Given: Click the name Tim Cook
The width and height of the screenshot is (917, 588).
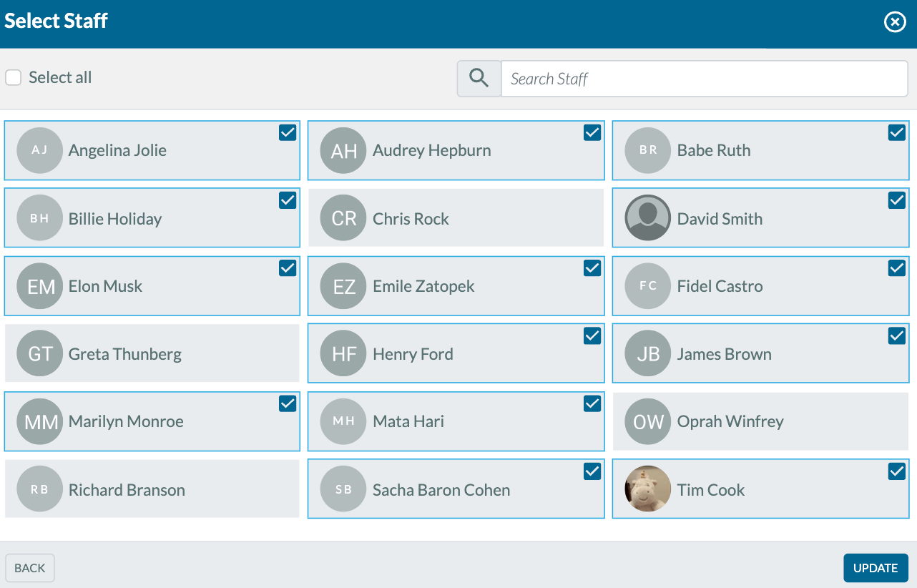Looking at the screenshot, I should click(x=711, y=490).
